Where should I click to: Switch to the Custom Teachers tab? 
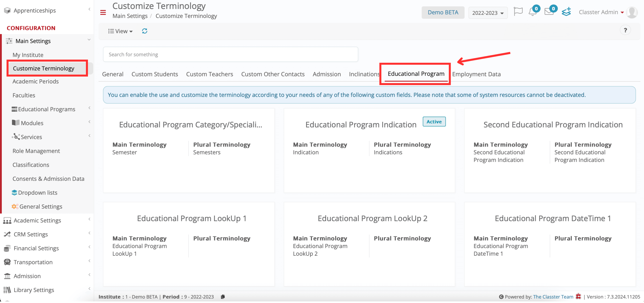[x=209, y=74]
